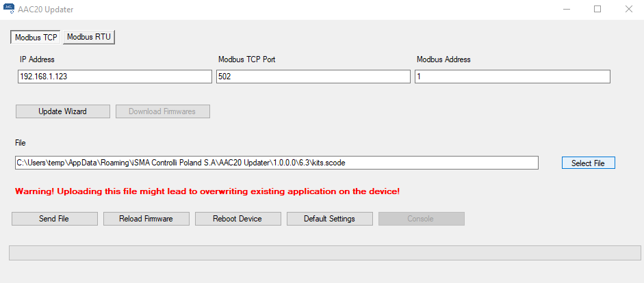Select the Modbus Address input box
Image resolution: width=644 pixels, height=283 pixels.
click(x=512, y=77)
